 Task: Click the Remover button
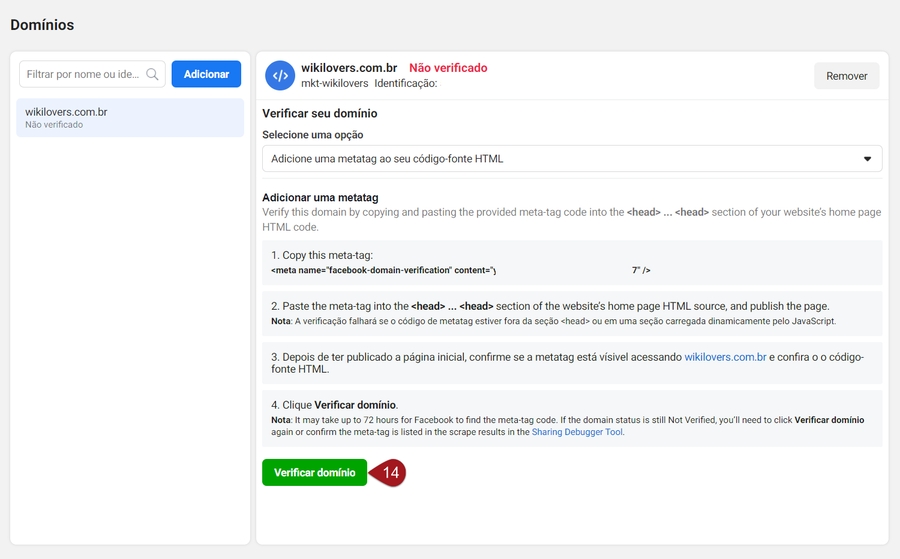click(846, 76)
